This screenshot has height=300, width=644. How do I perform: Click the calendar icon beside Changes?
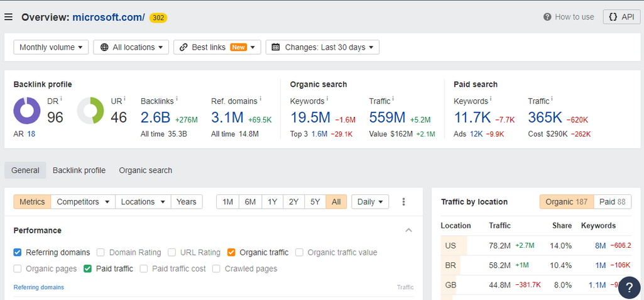point(276,47)
